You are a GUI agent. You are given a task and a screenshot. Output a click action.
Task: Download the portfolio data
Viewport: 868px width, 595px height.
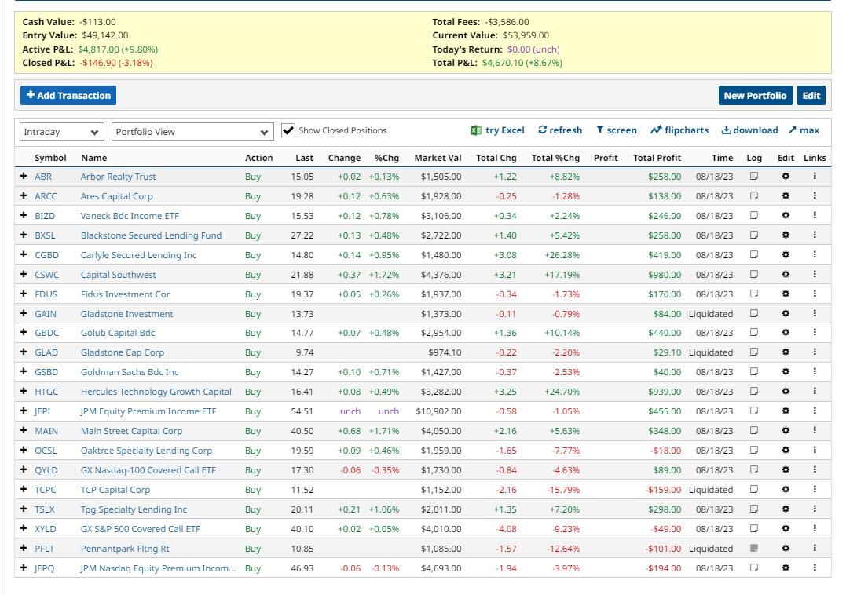pyautogui.click(x=749, y=130)
